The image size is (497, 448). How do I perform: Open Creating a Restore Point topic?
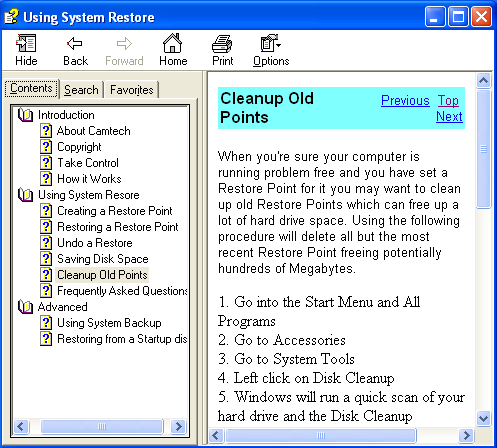point(115,211)
